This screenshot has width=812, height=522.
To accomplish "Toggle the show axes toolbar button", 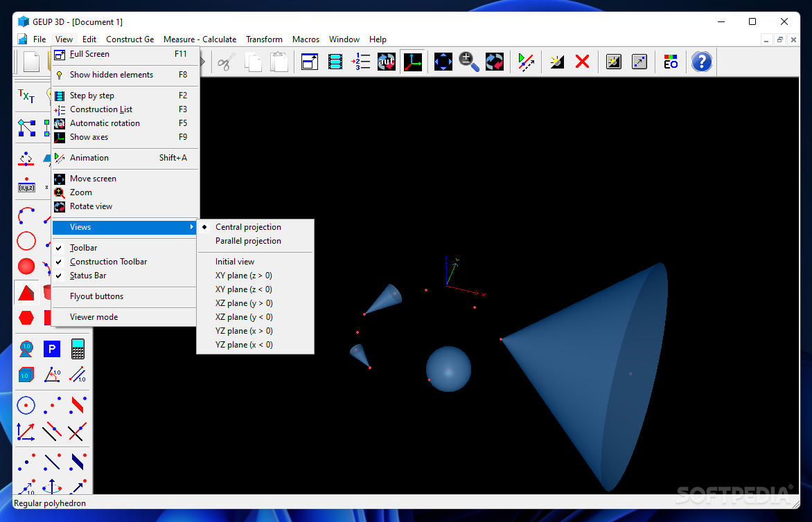I will [413, 62].
